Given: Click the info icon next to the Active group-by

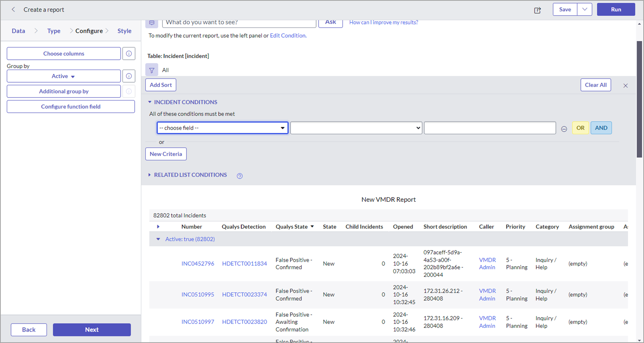Looking at the screenshot, I should coord(129,76).
